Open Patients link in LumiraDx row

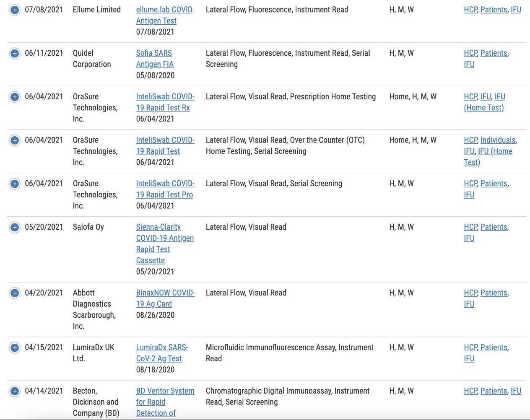pos(494,347)
